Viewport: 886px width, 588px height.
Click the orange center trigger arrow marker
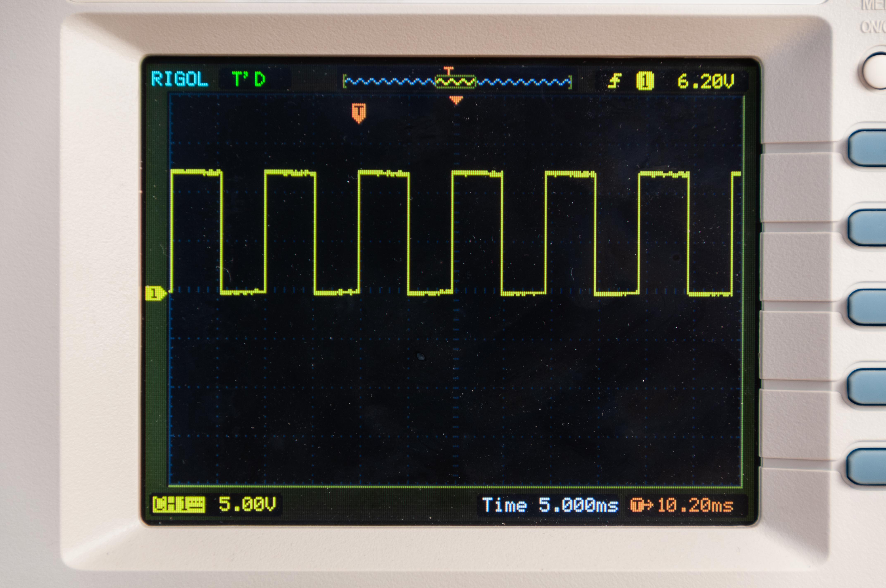pyautogui.click(x=456, y=100)
